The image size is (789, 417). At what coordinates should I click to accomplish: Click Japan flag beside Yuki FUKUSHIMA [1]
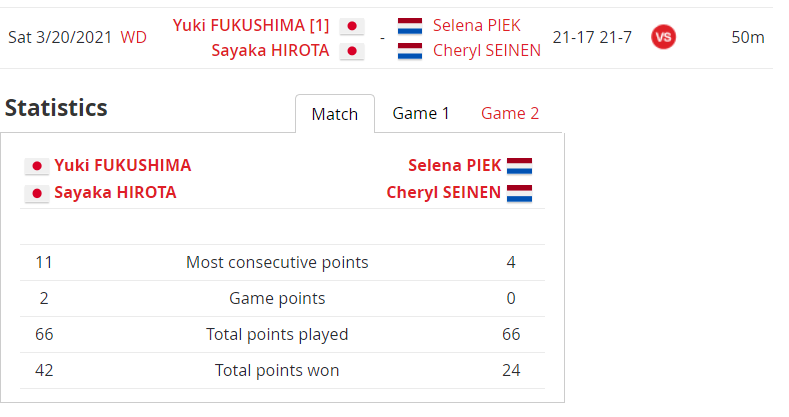pyautogui.click(x=352, y=26)
